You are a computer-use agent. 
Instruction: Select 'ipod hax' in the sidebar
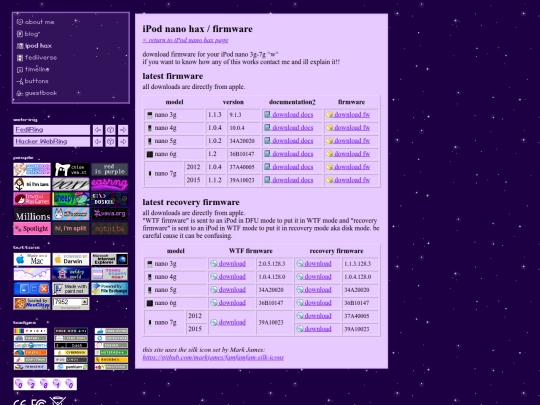(34, 46)
